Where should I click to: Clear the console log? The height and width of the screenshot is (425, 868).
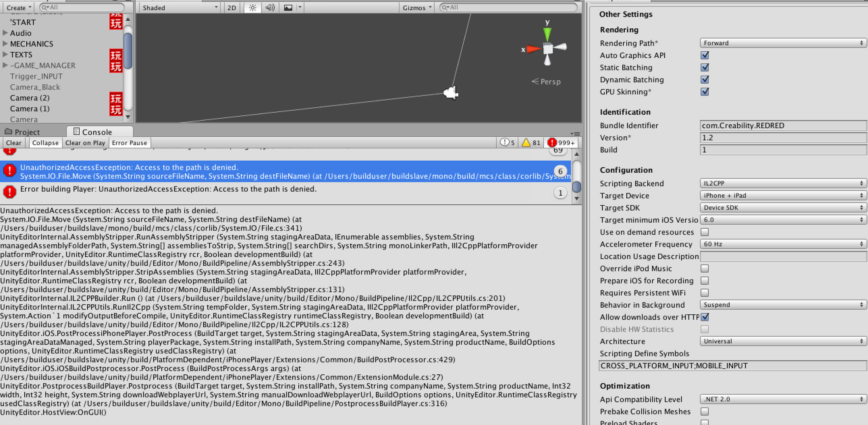pyautogui.click(x=13, y=143)
